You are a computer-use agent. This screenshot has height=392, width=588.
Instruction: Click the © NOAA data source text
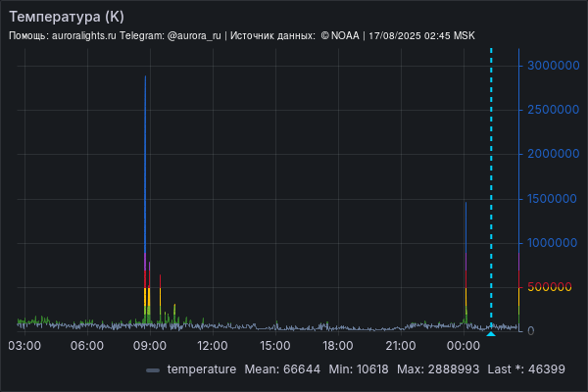[x=340, y=36]
